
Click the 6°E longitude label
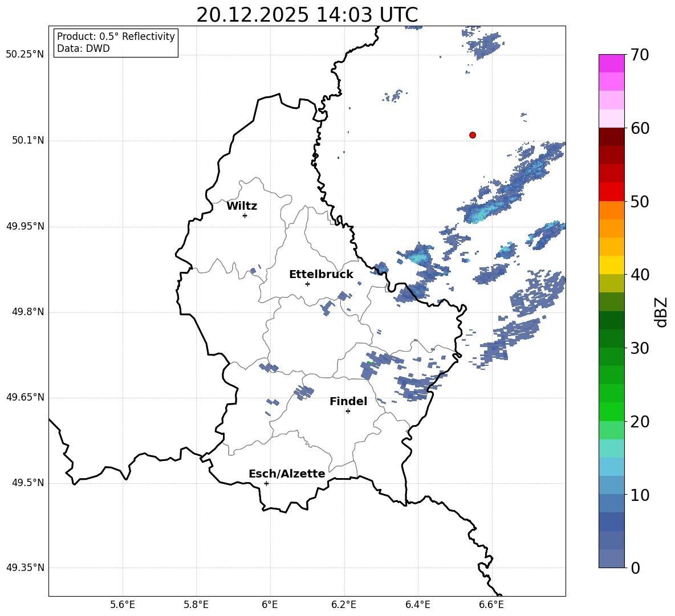270,605
